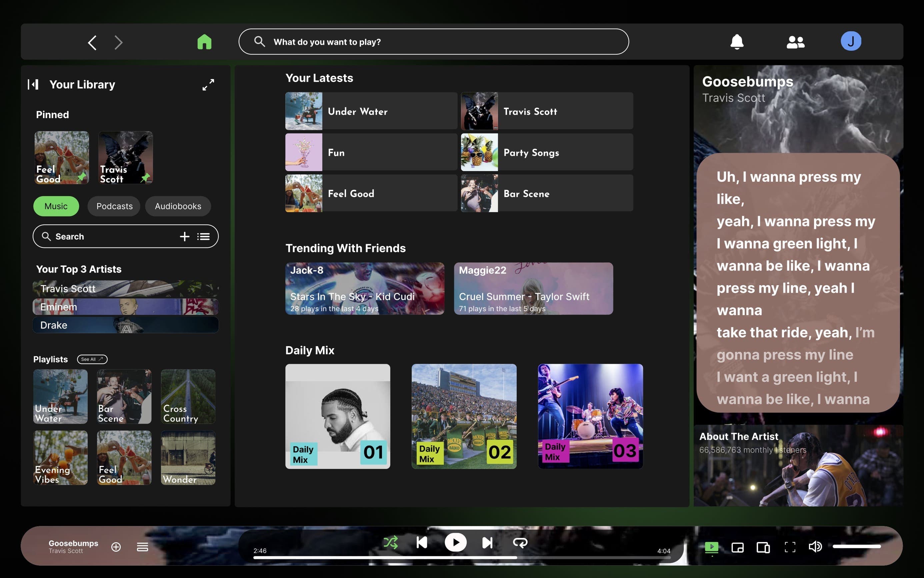Open the friends activity icon
The width and height of the screenshot is (924, 578).
pos(795,42)
